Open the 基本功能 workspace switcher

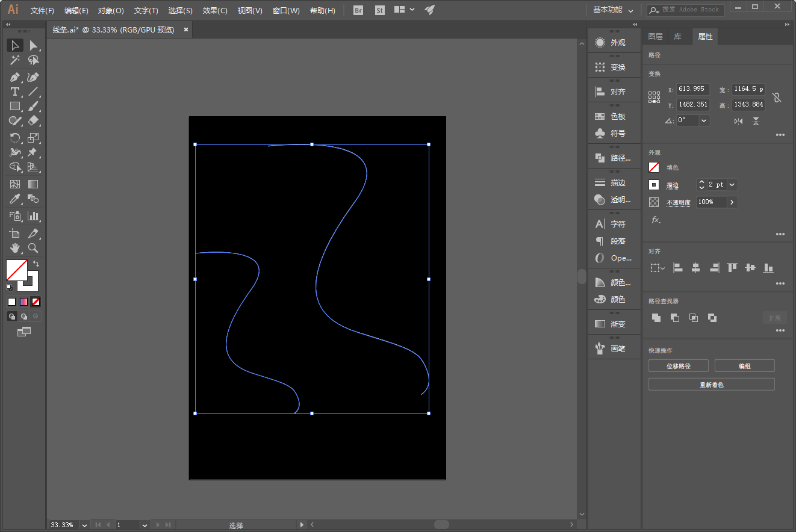(613, 10)
